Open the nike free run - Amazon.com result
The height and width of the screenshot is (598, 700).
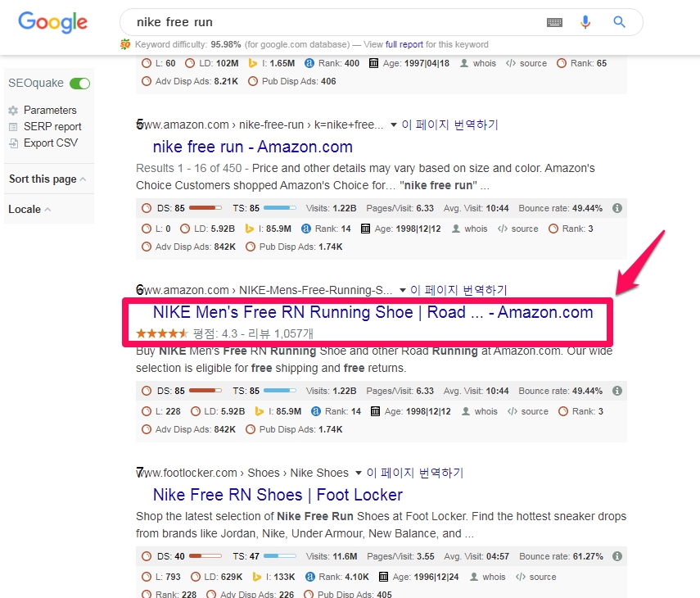coord(252,147)
